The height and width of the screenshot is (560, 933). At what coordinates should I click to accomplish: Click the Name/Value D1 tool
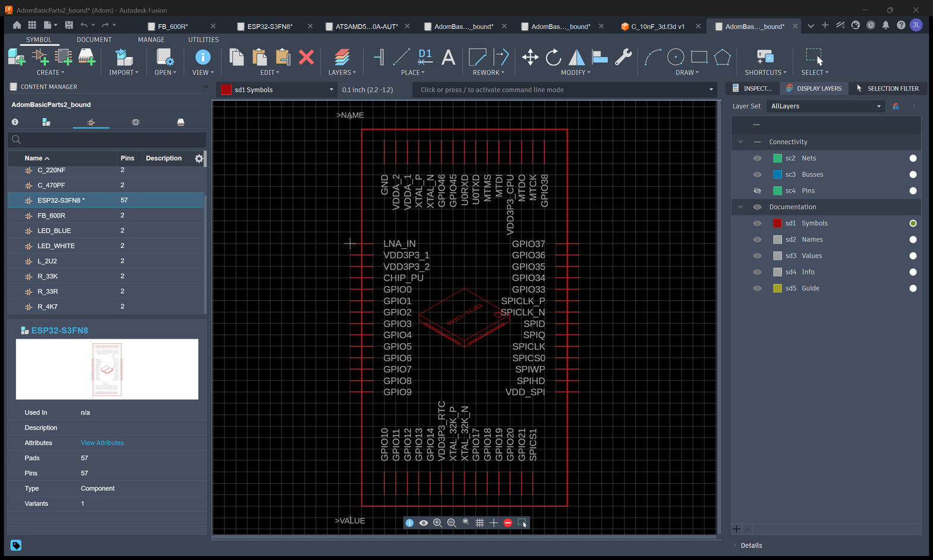tap(425, 57)
